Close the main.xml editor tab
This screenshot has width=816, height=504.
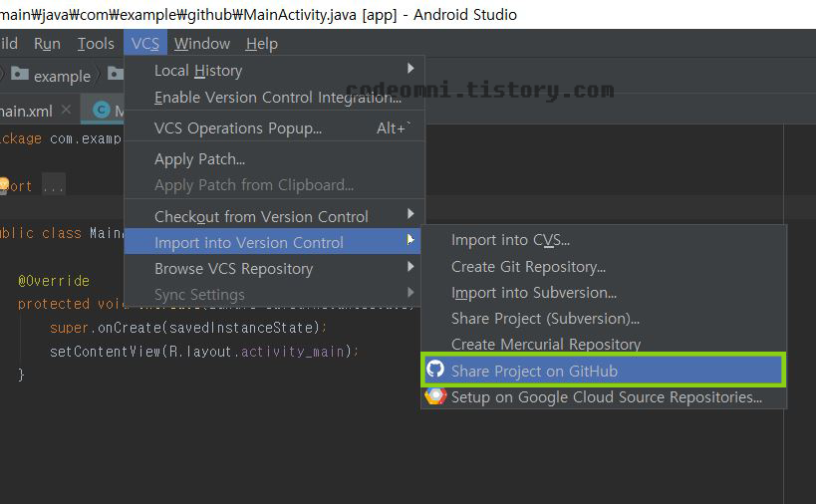[x=66, y=110]
